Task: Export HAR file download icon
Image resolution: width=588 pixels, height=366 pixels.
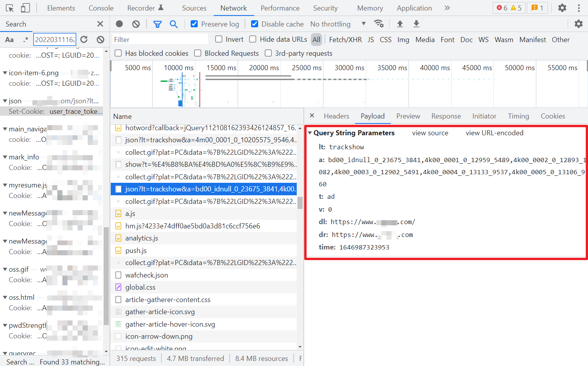Action: pyautogui.click(x=416, y=24)
